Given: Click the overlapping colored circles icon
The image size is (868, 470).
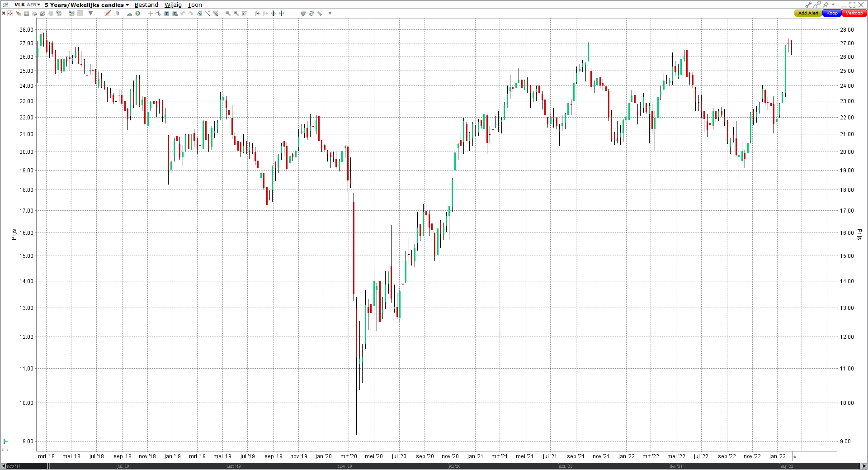Looking at the screenshot, I should click(303, 13).
